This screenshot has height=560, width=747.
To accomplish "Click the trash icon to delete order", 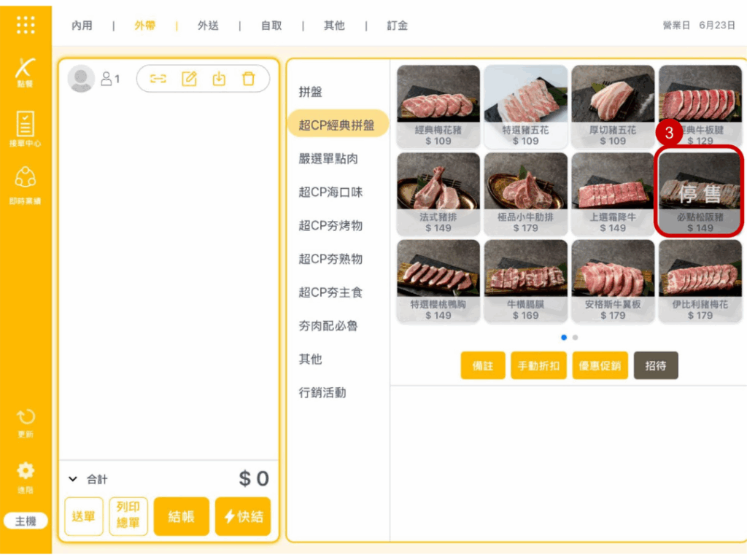I will click(249, 79).
